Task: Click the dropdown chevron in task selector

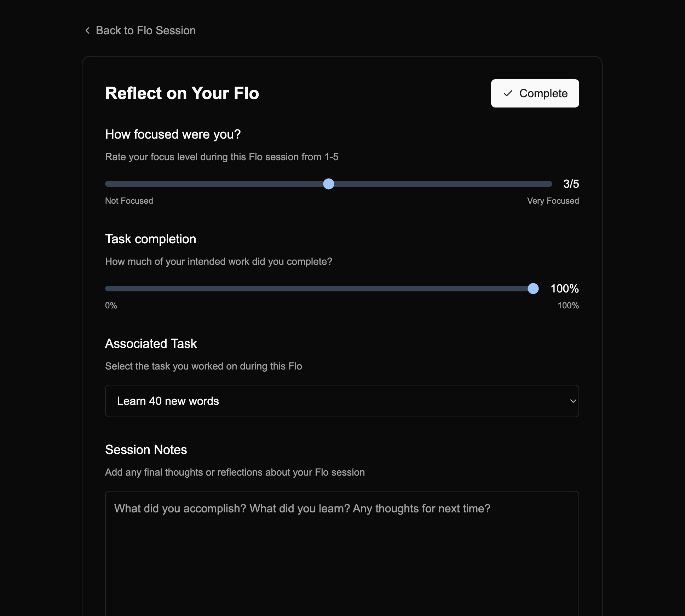Action: [573, 401]
